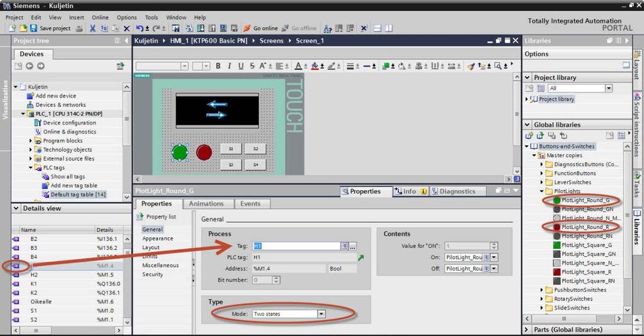Expand the Program blocks folder
This screenshot has height=336, width=644.
point(30,140)
